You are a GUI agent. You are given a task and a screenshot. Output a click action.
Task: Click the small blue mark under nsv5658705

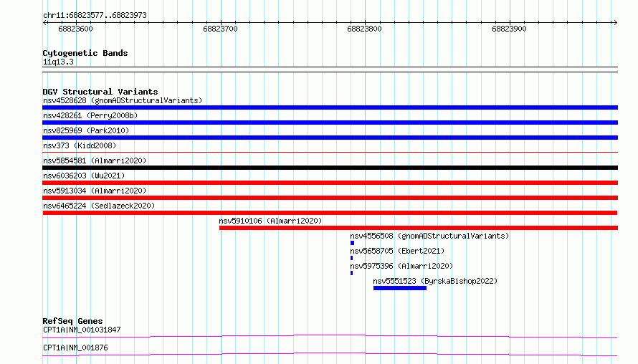351,258
